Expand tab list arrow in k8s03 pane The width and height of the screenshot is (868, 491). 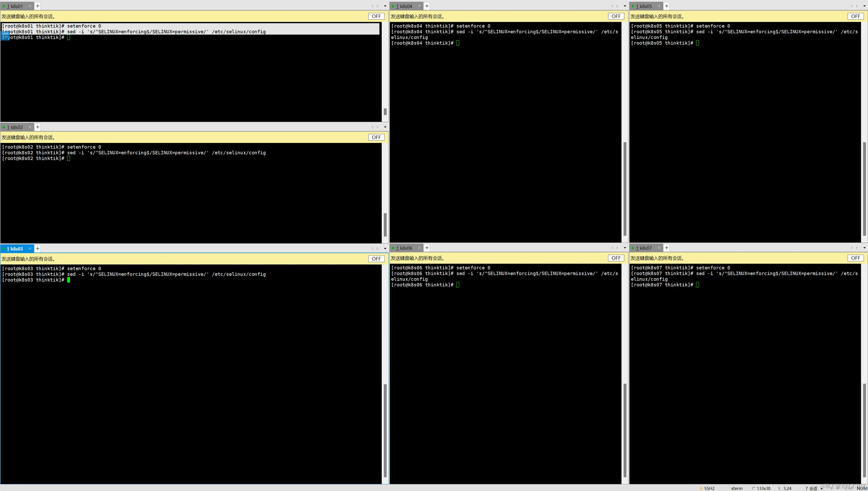(x=385, y=249)
